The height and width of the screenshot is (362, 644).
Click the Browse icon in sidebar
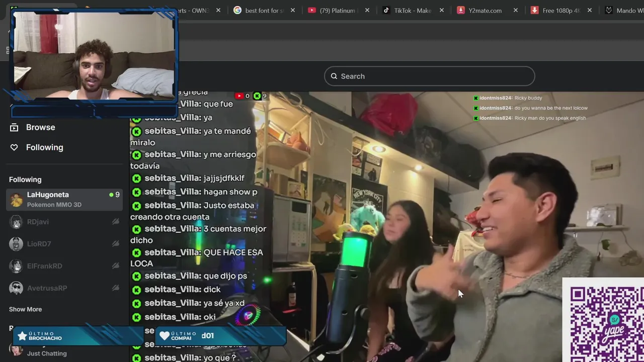point(14,127)
